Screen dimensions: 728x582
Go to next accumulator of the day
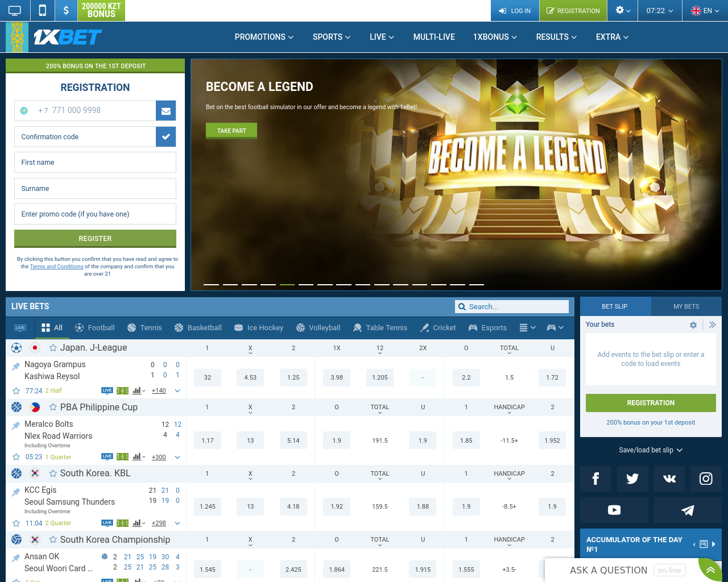click(x=714, y=544)
